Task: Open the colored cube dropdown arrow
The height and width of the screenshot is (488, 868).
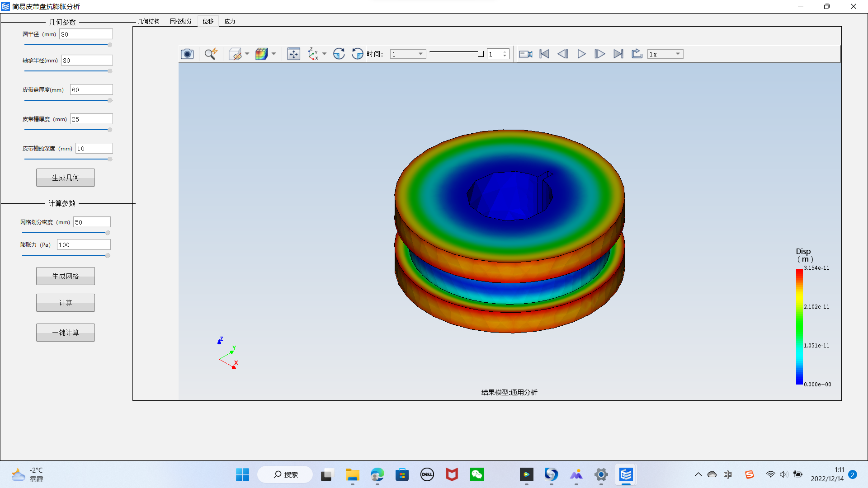Action: [x=274, y=54]
